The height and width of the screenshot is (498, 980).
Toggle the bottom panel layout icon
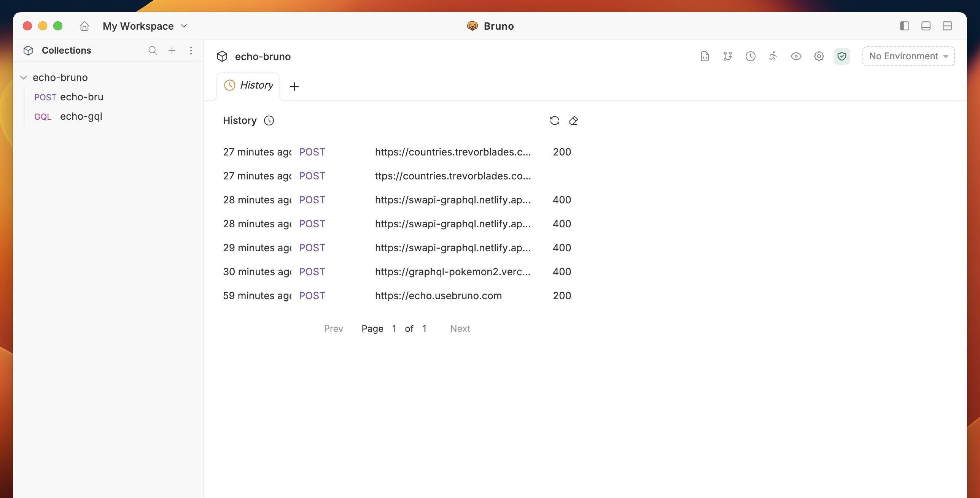[926, 26]
